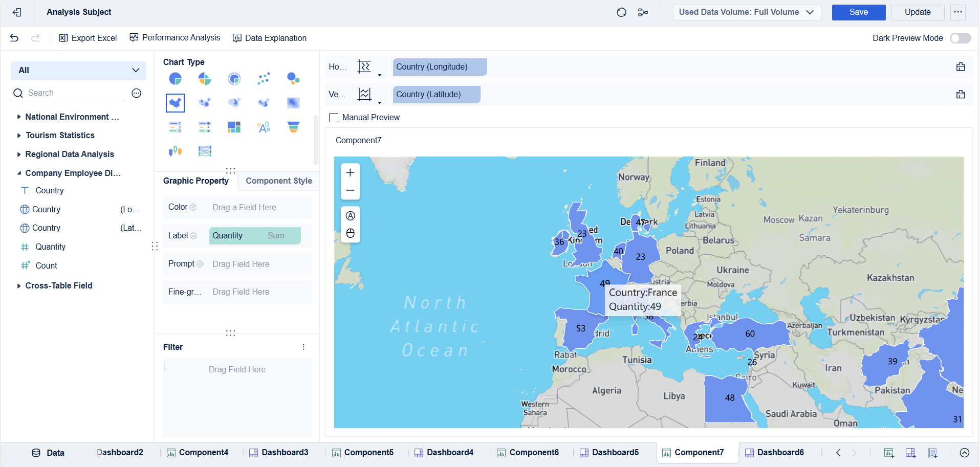Select the funnel chart type

[293, 127]
